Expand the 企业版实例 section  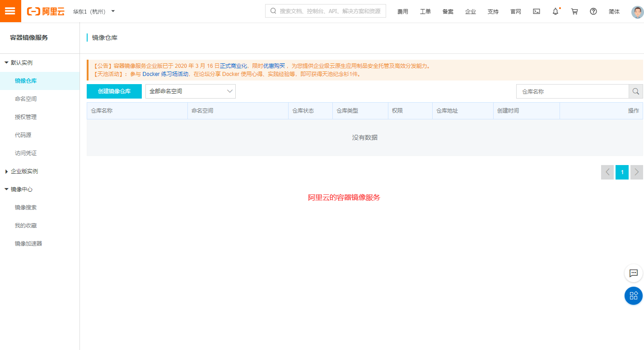coord(22,171)
